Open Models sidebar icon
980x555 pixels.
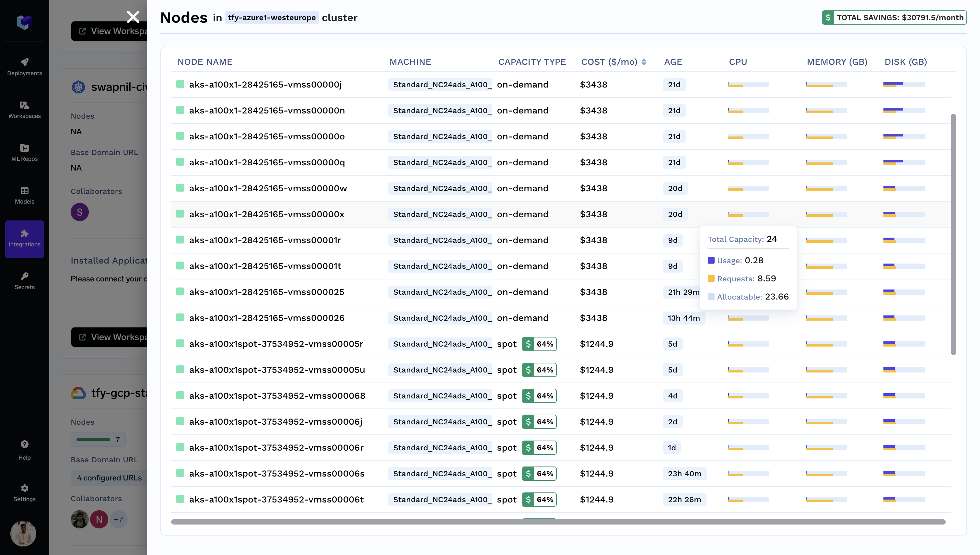[x=24, y=195]
